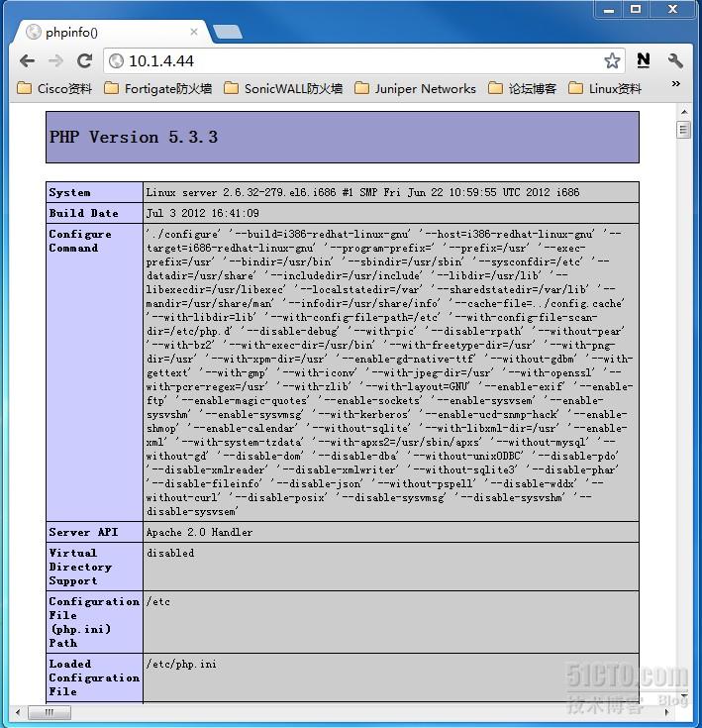Image resolution: width=702 pixels, height=728 pixels.
Task: Open the Juniper Networks bookmark folder
Action: pos(415,88)
